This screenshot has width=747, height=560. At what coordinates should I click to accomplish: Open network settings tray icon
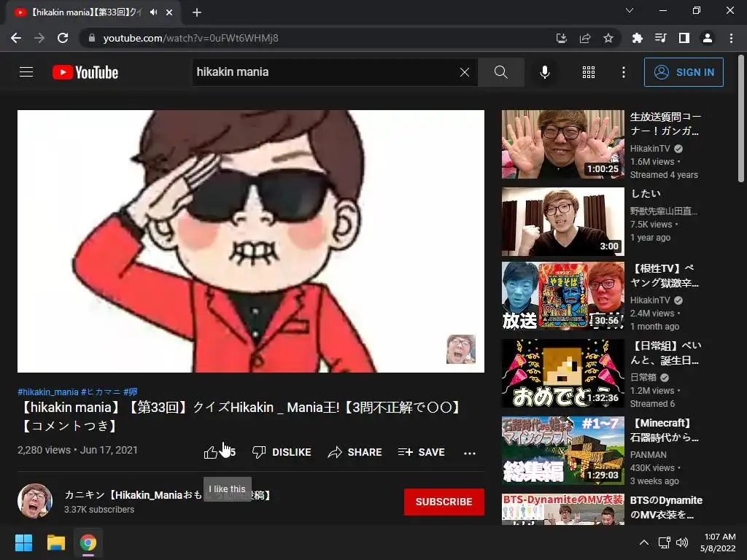click(664, 542)
